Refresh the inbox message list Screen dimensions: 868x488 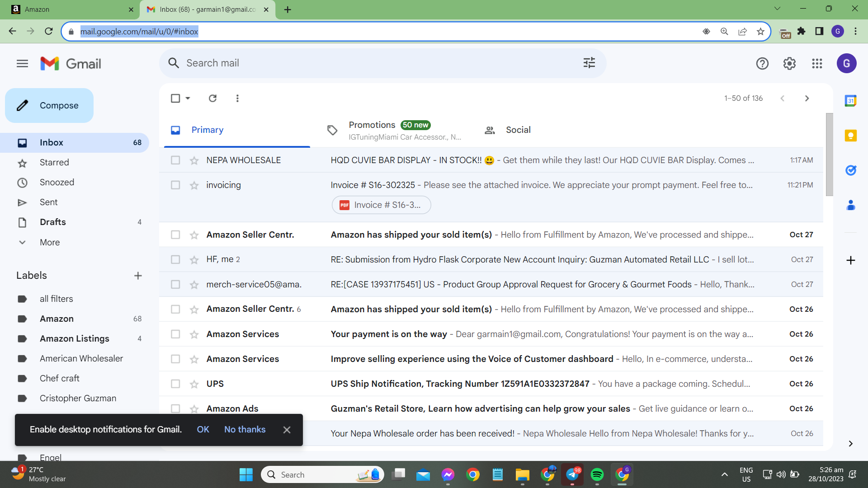pyautogui.click(x=212, y=98)
